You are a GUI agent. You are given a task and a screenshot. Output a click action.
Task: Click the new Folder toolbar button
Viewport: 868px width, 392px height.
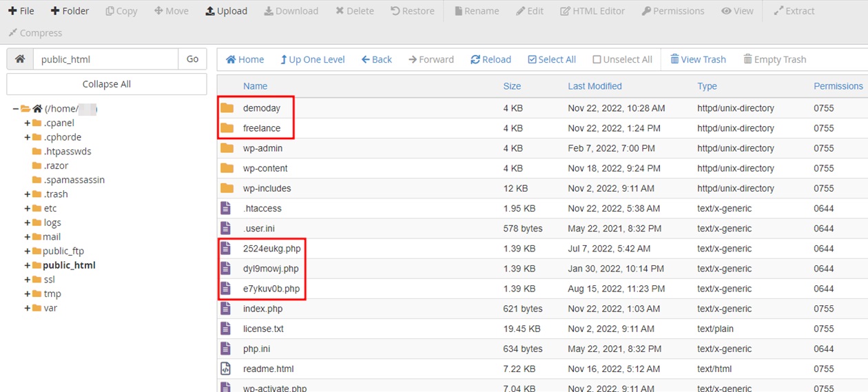coord(70,11)
